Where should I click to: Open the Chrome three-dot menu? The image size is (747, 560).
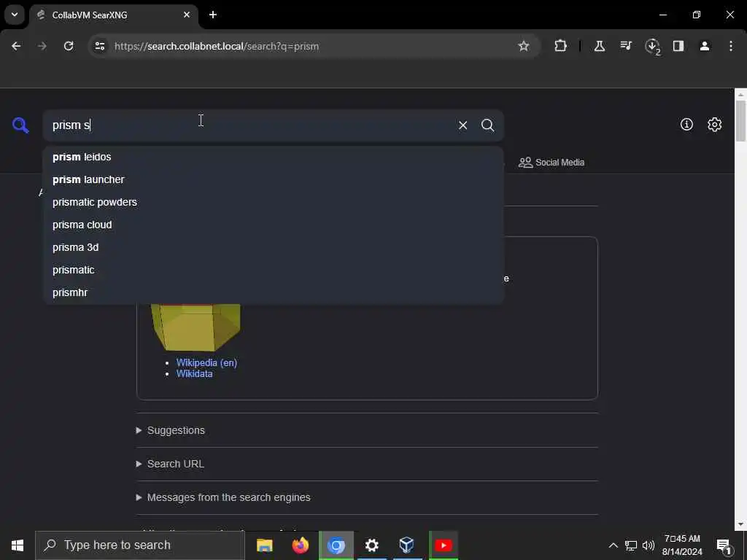pos(731,46)
